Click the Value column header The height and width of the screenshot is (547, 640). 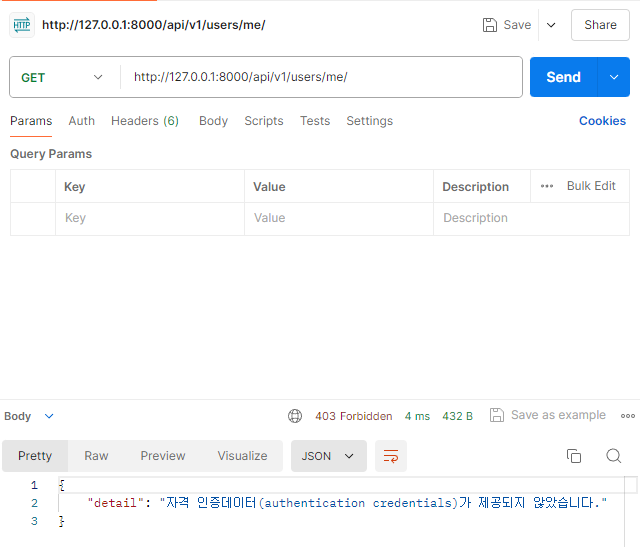click(x=269, y=187)
